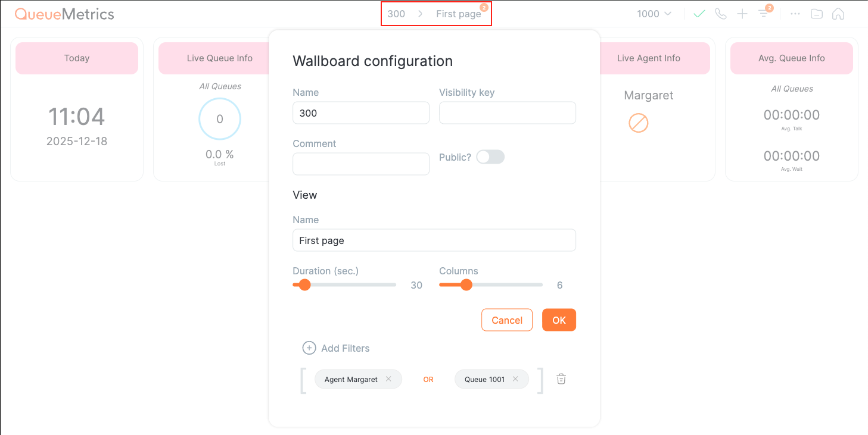Click the QueueMetrics logo
This screenshot has height=435, width=868.
66,14
